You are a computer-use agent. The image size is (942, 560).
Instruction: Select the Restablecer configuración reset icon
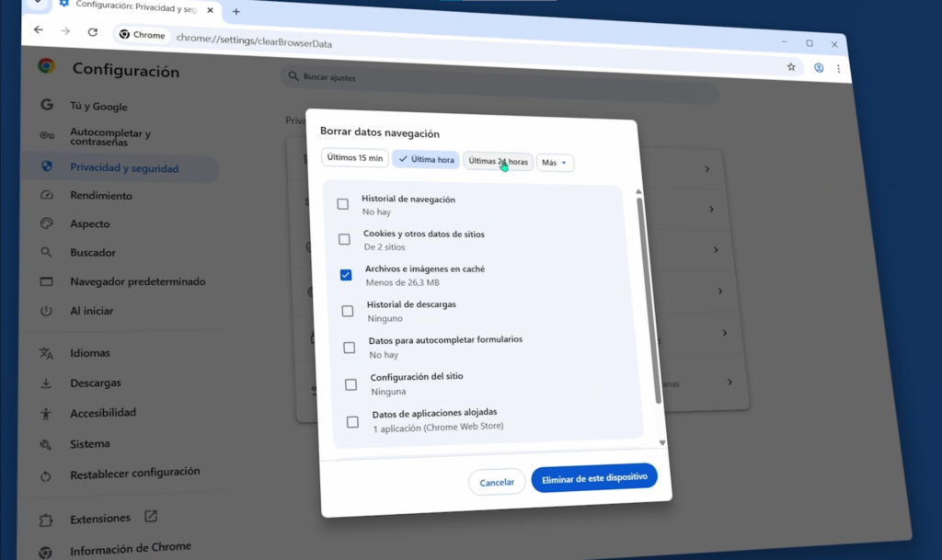point(47,473)
